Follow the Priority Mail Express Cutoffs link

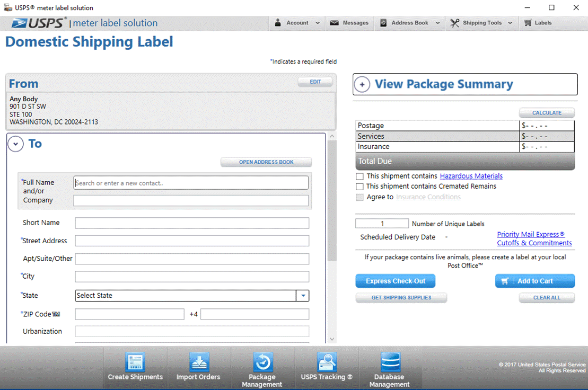point(534,238)
